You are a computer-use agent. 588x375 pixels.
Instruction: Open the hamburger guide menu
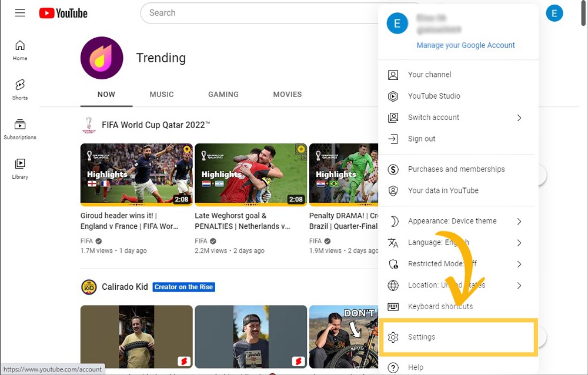[x=20, y=13]
